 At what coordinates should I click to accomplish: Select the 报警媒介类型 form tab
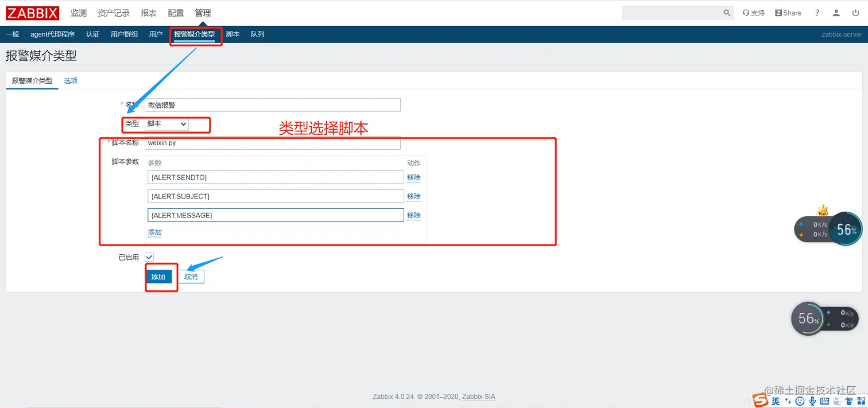coord(32,81)
